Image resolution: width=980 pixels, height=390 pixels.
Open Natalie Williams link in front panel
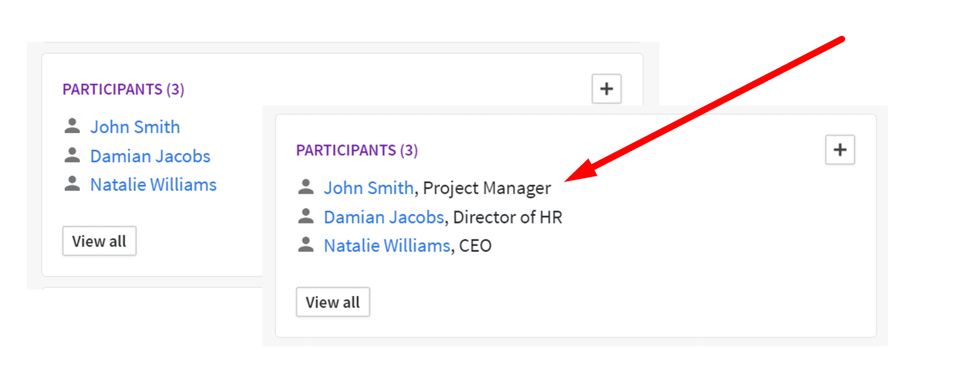tap(387, 245)
